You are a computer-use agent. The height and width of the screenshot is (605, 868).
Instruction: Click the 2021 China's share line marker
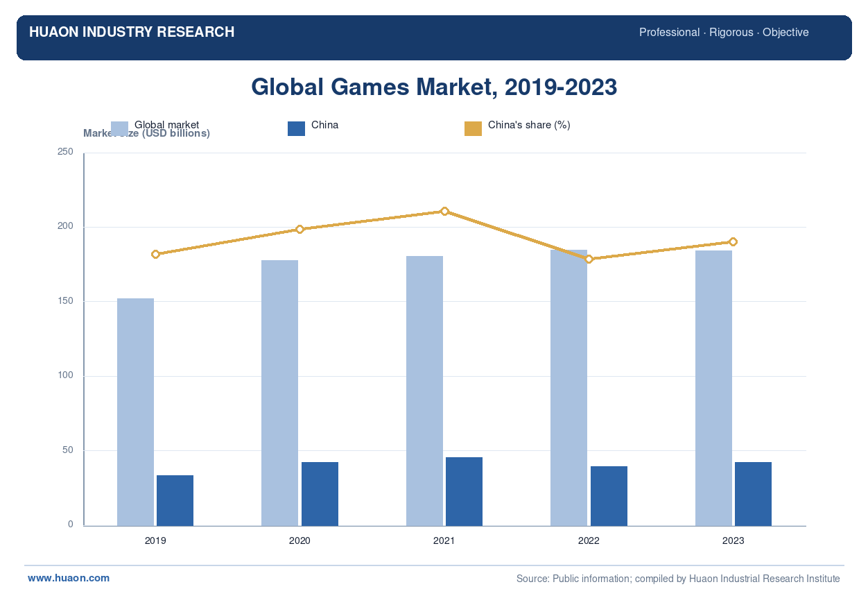444,211
